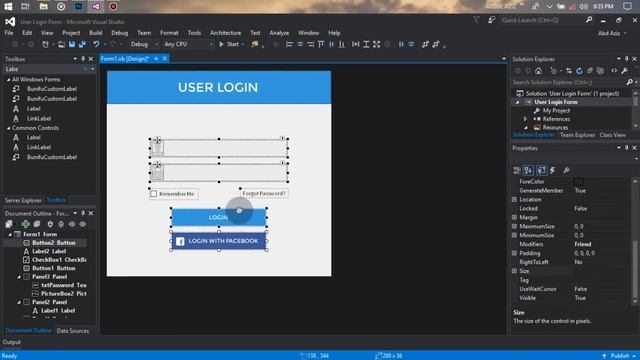Toggle the pin on the Document Outline panel
Viewport: 640px width, 360px height.
pyautogui.click(x=83, y=213)
